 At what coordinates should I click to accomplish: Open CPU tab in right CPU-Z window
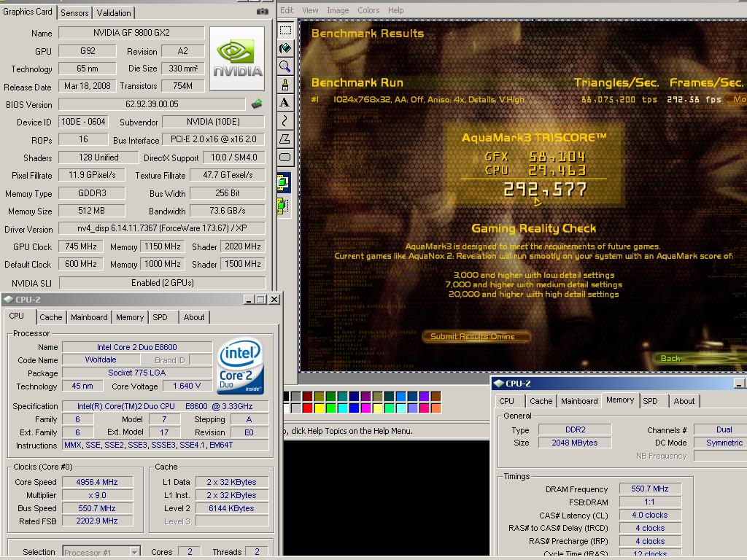click(x=506, y=401)
